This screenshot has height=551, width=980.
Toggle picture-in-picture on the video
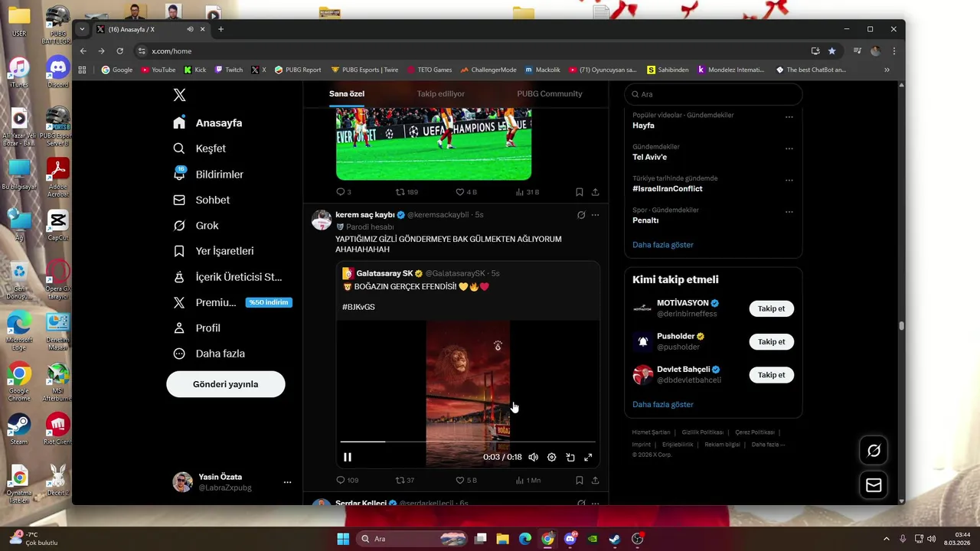coord(570,457)
